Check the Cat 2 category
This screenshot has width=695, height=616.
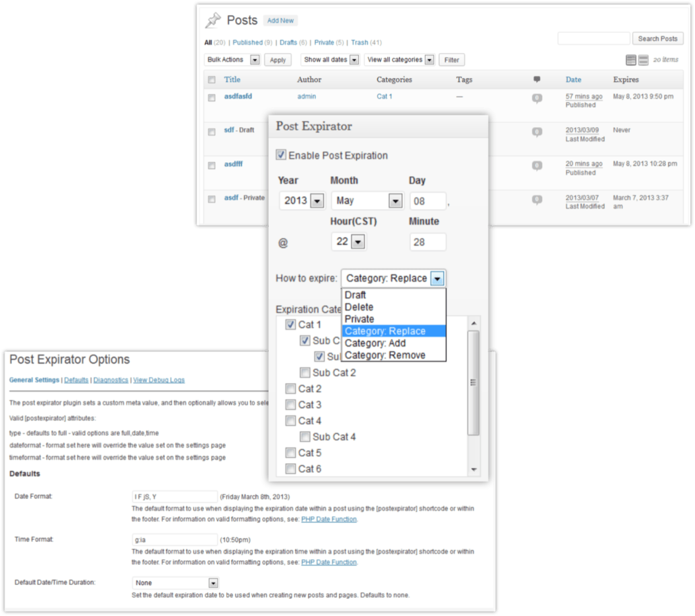pyautogui.click(x=291, y=388)
